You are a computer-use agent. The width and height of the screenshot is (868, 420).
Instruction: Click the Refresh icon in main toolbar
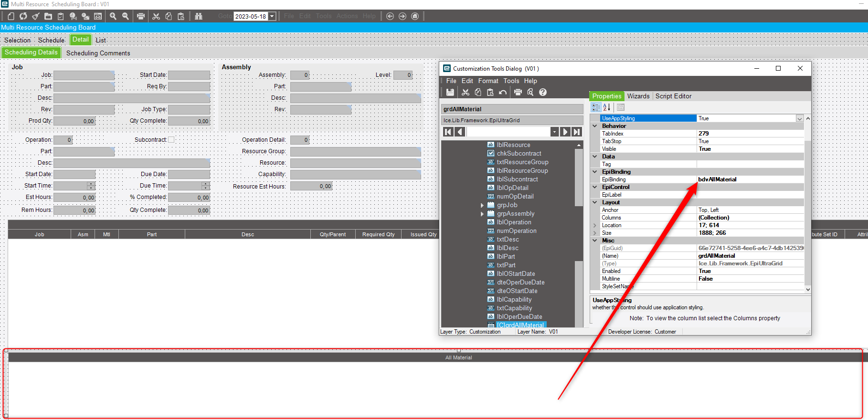[x=23, y=16]
